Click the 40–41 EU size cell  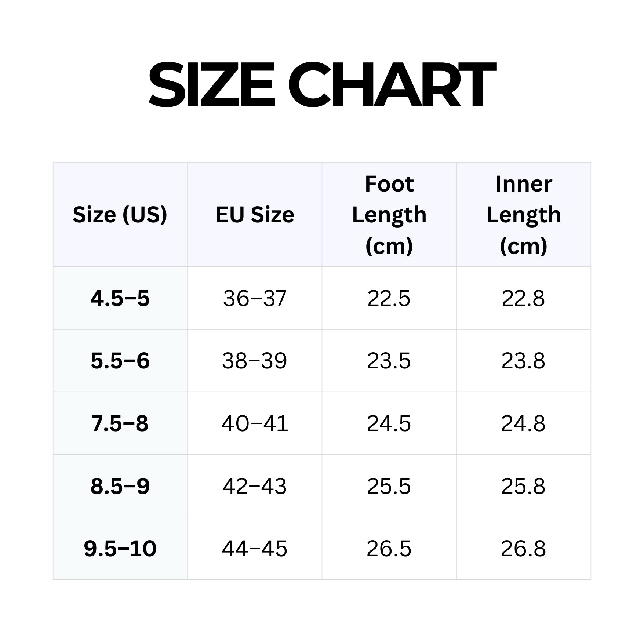[255, 423]
